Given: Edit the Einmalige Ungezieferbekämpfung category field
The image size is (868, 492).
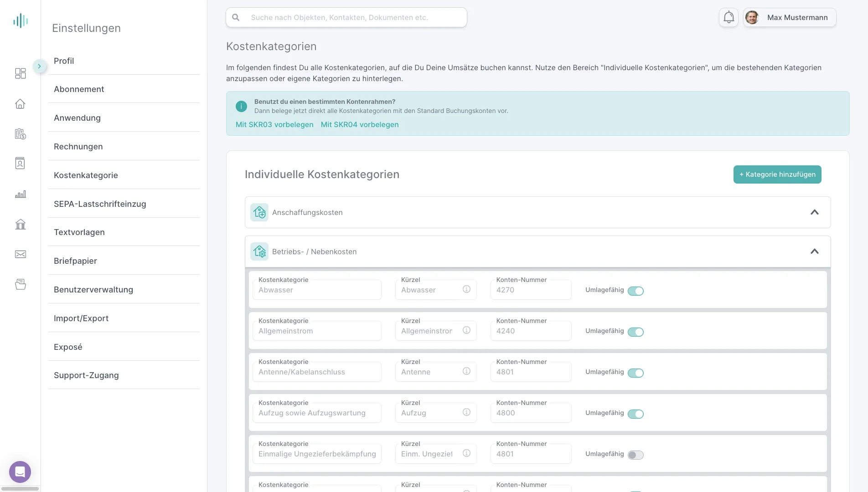Looking at the screenshot, I should tap(317, 454).
